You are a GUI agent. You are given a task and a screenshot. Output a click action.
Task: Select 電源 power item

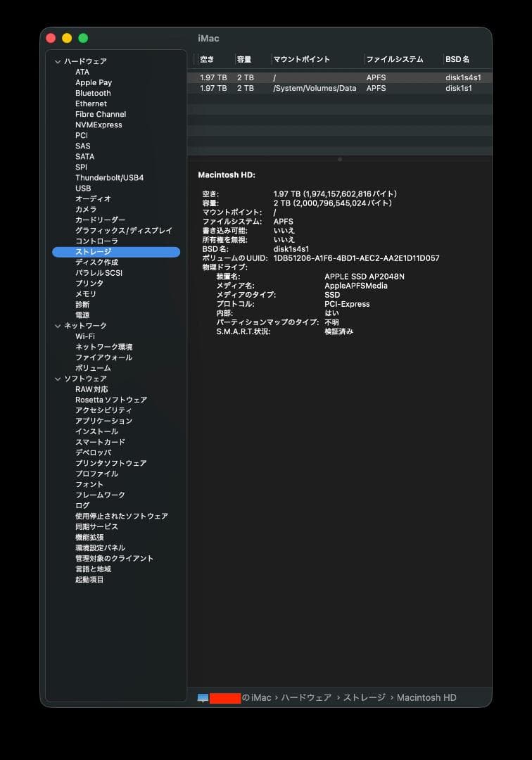click(x=82, y=315)
